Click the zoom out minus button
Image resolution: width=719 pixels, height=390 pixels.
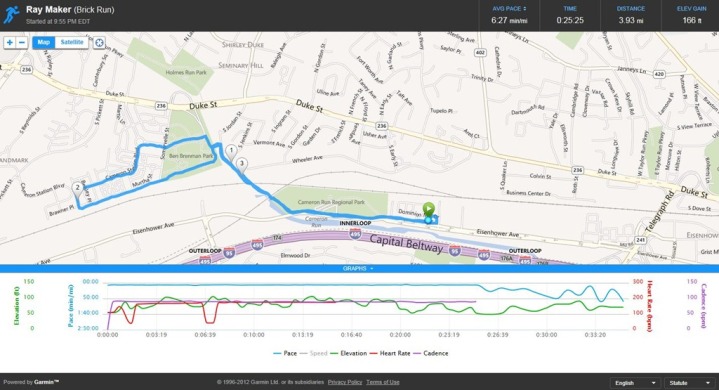pyautogui.click(x=22, y=43)
